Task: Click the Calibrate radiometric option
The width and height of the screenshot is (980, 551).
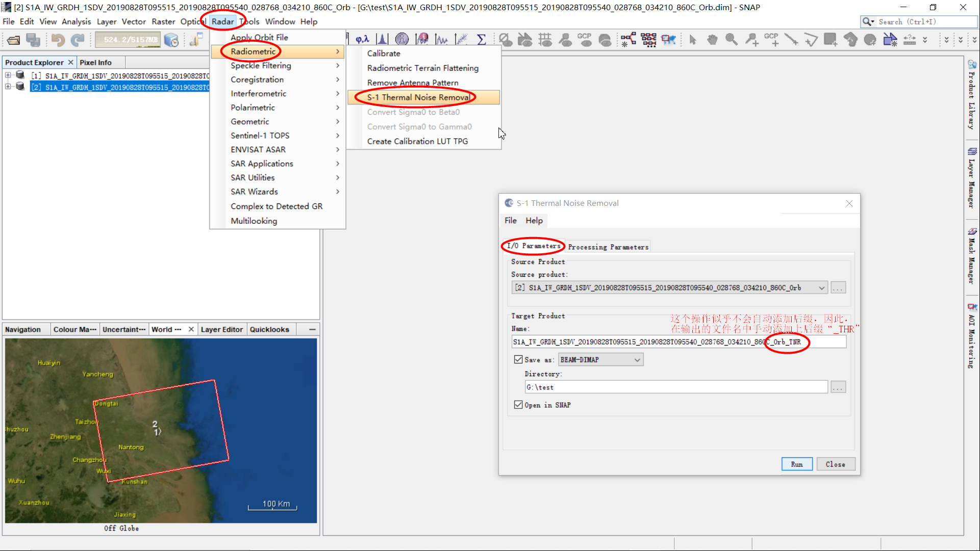Action: (384, 53)
